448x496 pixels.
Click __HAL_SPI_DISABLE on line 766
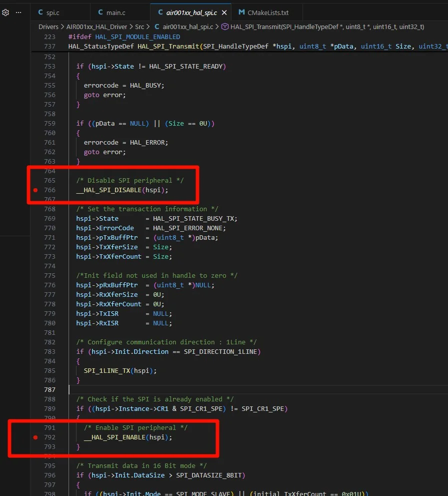pyautogui.click(x=108, y=190)
